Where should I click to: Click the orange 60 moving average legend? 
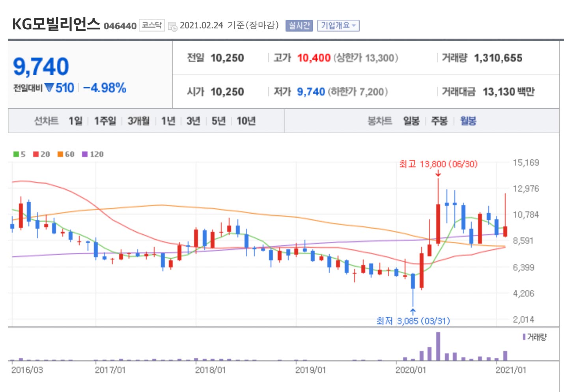tap(66, 154)
